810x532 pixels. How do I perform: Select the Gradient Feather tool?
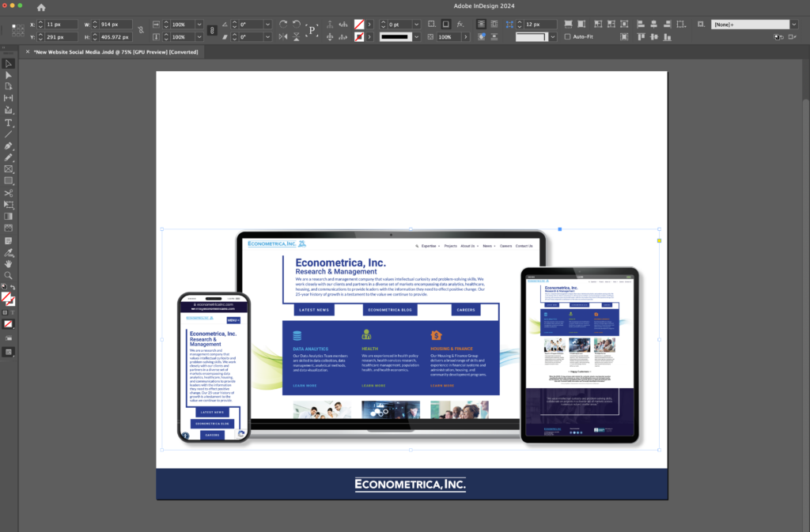click(8, 228)
